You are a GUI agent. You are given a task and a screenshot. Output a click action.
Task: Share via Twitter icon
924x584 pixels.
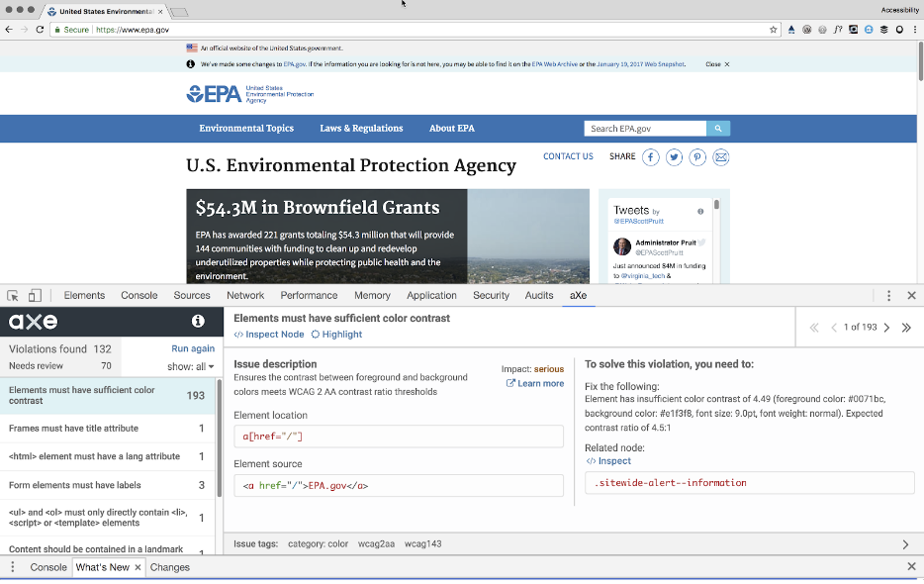pyautogui.click(x=674, y=157)
